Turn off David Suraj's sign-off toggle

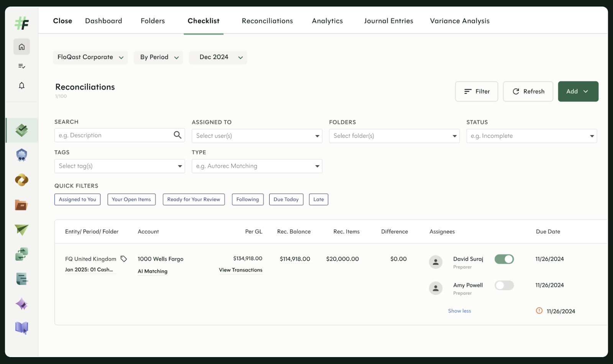click(504, 259)
